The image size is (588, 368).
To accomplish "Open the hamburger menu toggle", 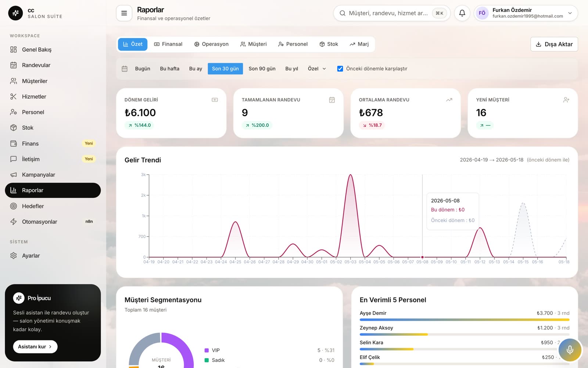I will 124,13.
